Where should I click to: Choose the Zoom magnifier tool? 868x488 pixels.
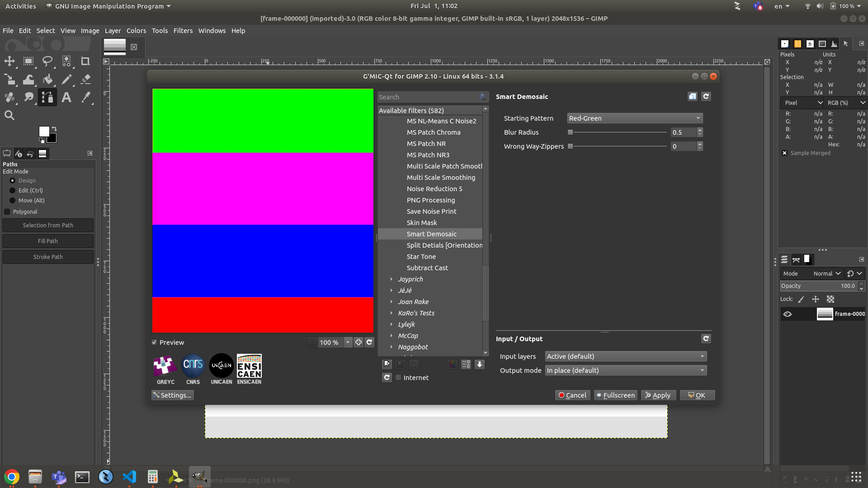click(x=9, y=115)
